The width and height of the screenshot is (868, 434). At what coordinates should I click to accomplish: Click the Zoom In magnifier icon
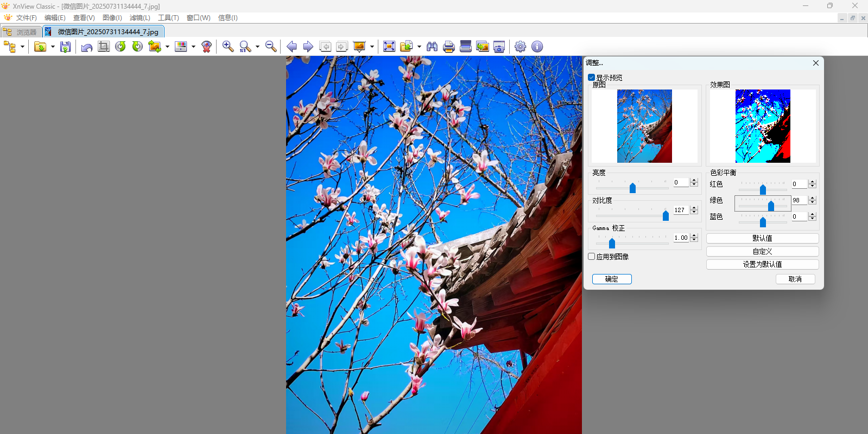point(228,47)
